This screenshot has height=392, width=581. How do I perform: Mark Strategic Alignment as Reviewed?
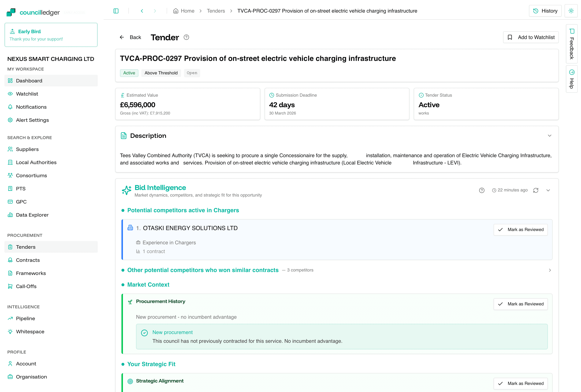coord(520,383)
